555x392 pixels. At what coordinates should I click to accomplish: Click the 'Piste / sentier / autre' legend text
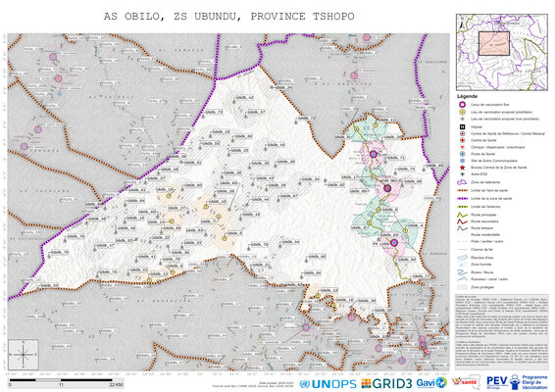coord(487,241)
